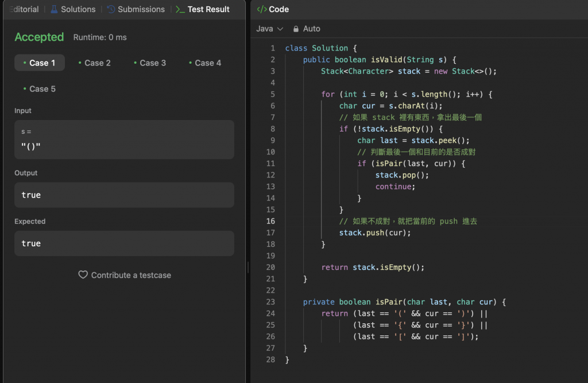Click the Stack<Character> declaration line
This screenshot has width=588, height=383.
pyautogui.click(x=409, y=71)
